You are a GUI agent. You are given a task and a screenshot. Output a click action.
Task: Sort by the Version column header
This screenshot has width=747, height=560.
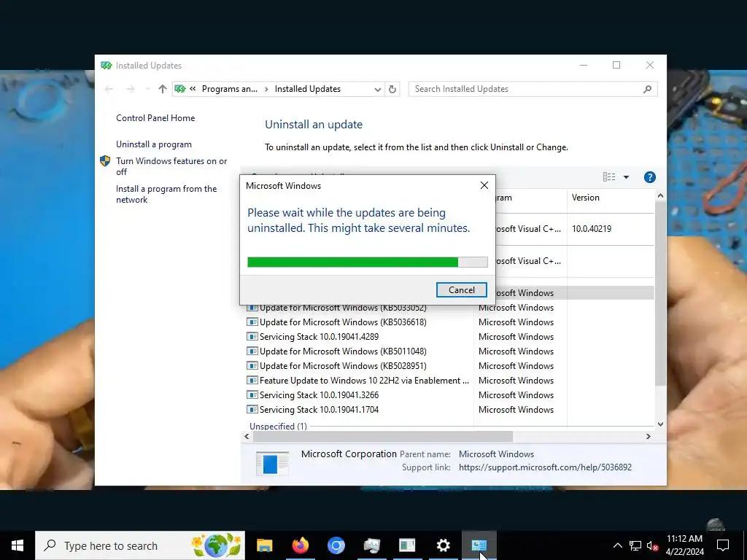(610, 198)
